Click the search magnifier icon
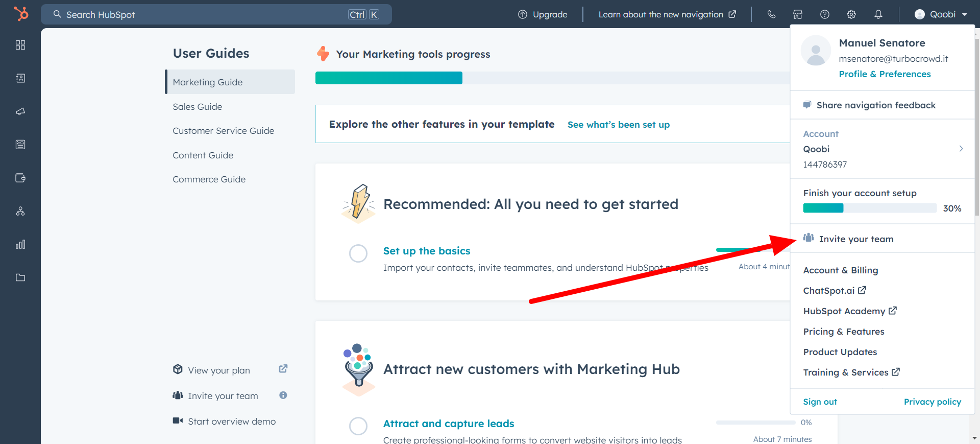Image resolution: width=980 pixels, height=444 pixels. [57, 14]
